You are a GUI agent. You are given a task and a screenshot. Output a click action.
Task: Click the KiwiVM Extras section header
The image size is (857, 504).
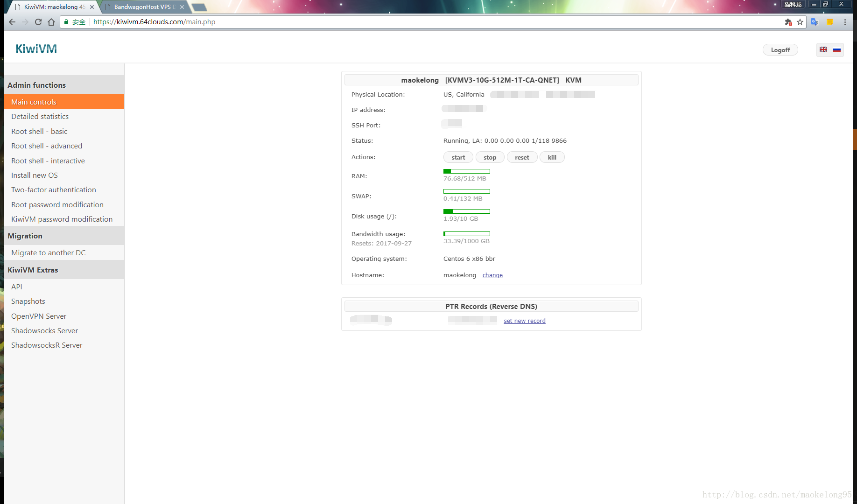(64, 270)
